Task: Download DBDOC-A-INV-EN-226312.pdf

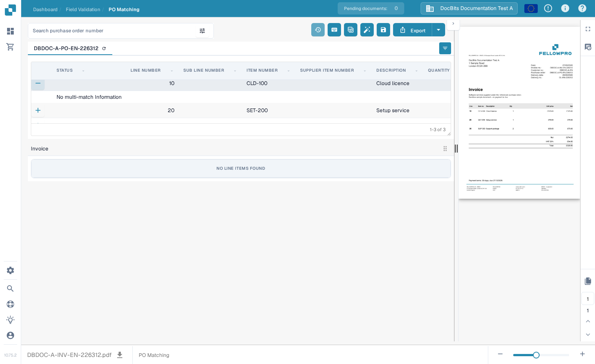Action: 120,355
